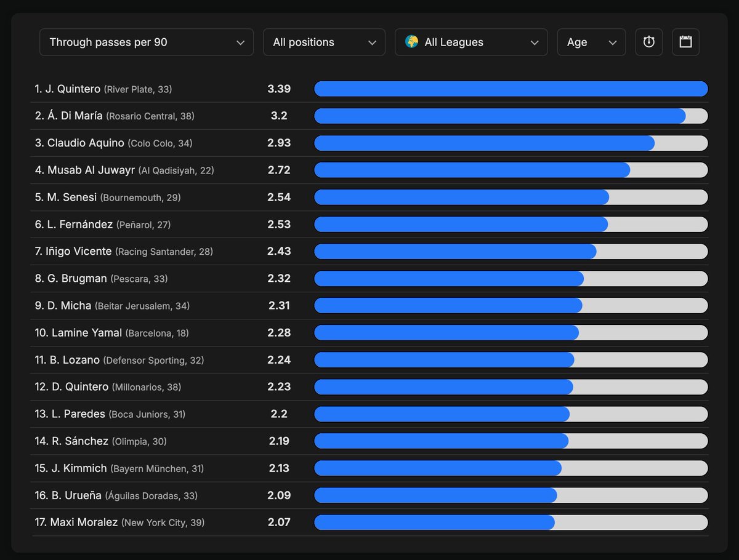This screenshot has height=560, width=739.
Task: Click the (River Plate, 33) club label
Action: (x=138, y=90)
